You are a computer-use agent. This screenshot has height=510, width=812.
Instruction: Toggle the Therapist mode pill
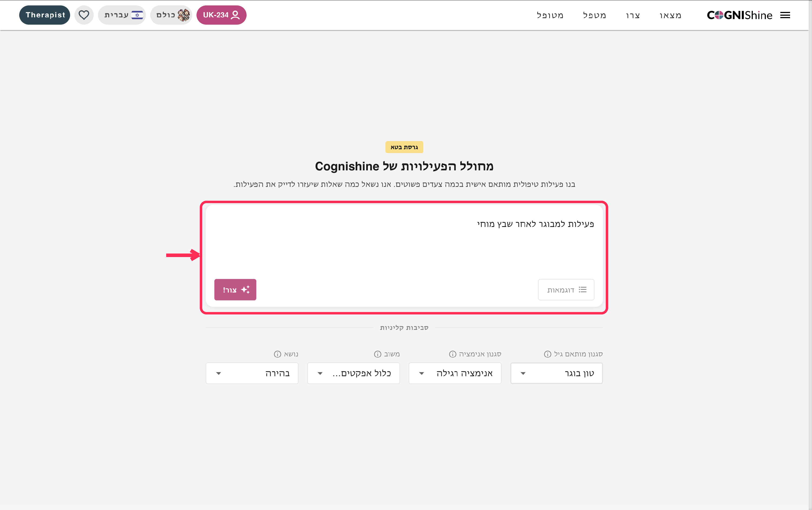[x=45, y=15]
